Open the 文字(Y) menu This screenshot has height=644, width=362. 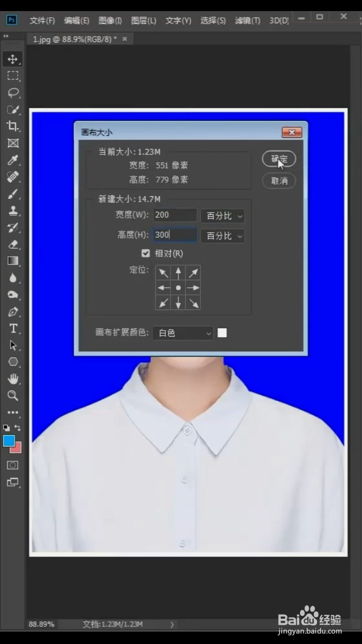tap(178, 21)
